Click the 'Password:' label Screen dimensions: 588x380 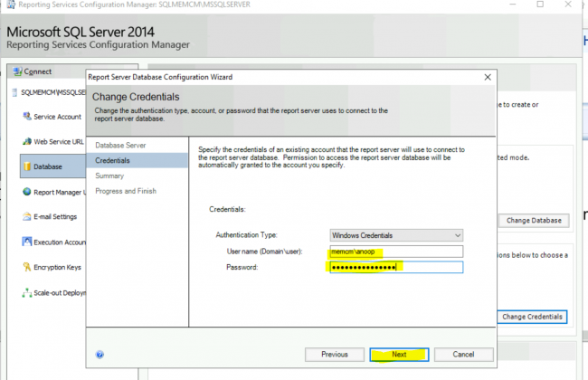pos(242,267)
